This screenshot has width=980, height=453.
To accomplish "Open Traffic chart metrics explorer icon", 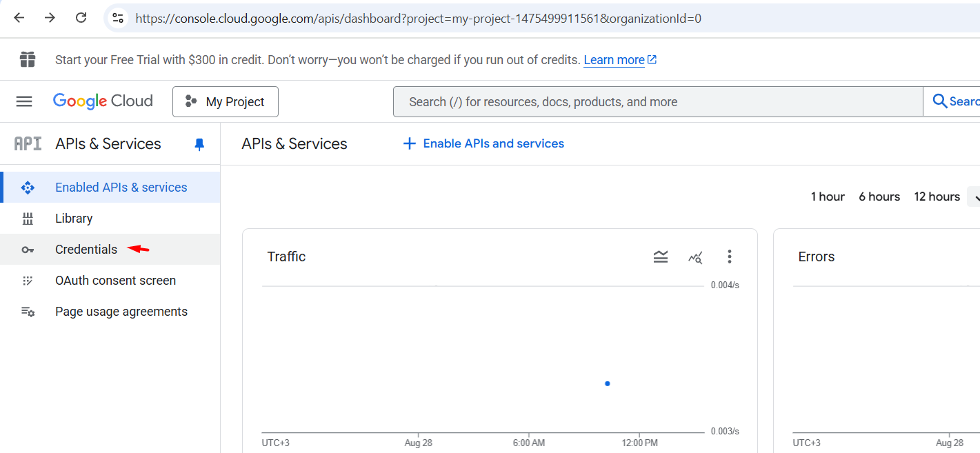I will [695, 257].
